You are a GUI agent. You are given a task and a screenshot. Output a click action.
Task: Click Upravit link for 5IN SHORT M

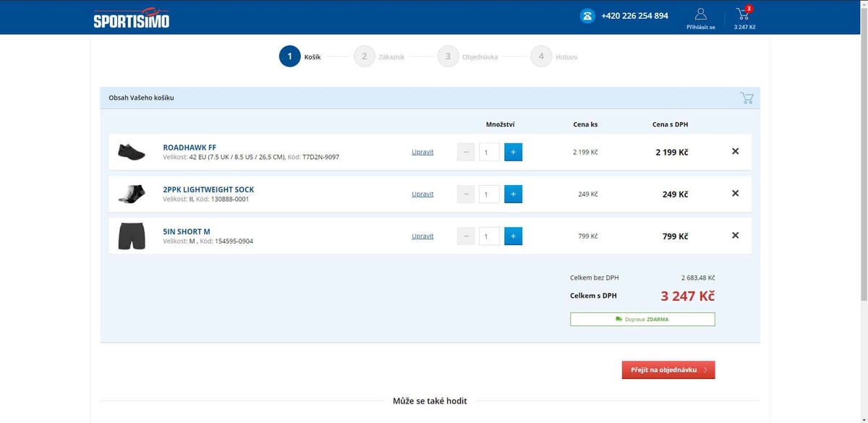click(422, 236)
